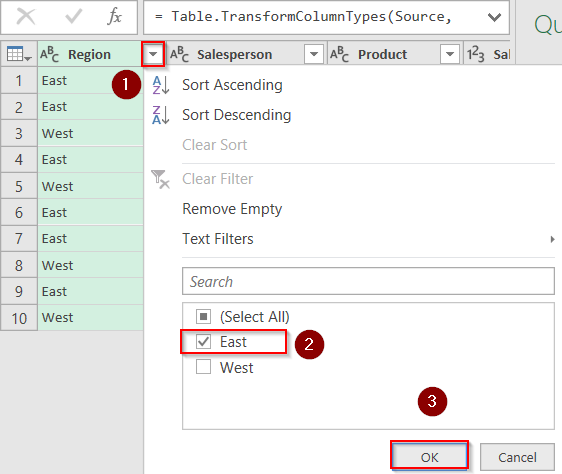The height and width of the screenshot is (474, 562).
Task: Toggle the (Select All) checkbox
Action: (x=203, y=317)
